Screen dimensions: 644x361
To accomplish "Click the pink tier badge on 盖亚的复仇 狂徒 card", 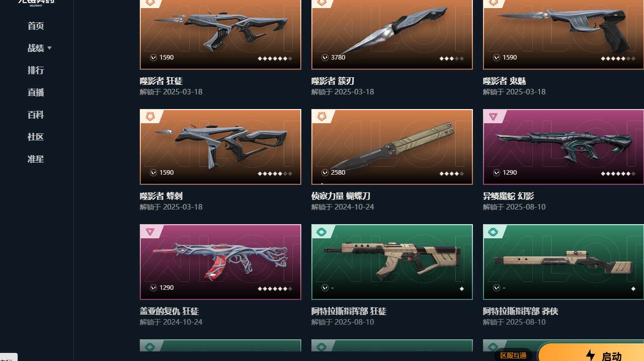I will coord(150,232).
